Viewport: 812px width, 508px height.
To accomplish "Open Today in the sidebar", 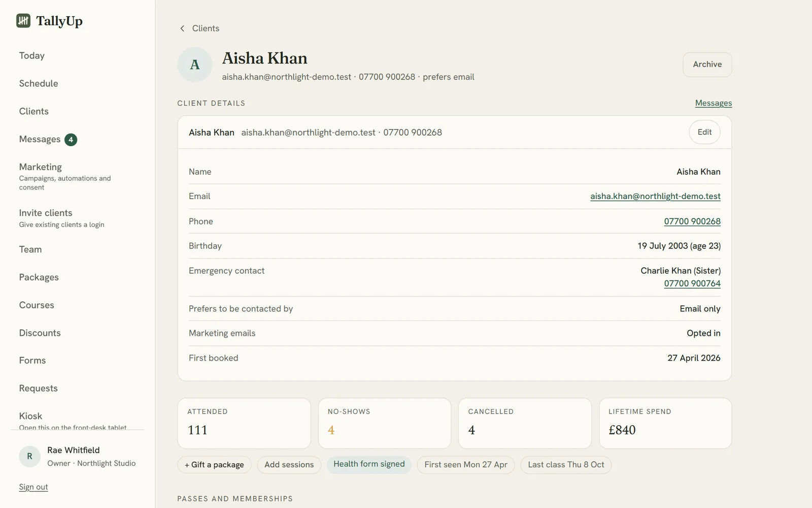I will coord(32,56).
